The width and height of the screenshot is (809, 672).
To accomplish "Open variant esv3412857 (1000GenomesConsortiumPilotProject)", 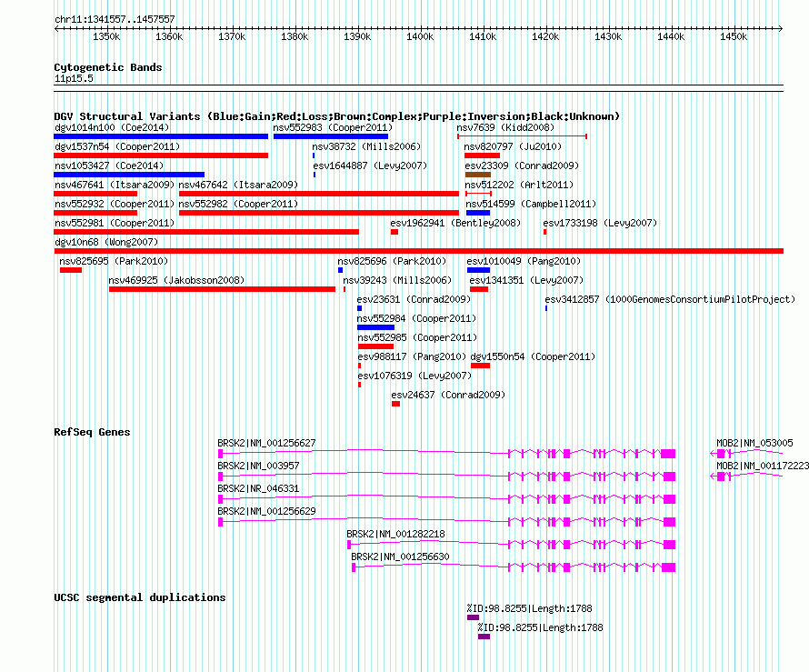I will (670, 299).
